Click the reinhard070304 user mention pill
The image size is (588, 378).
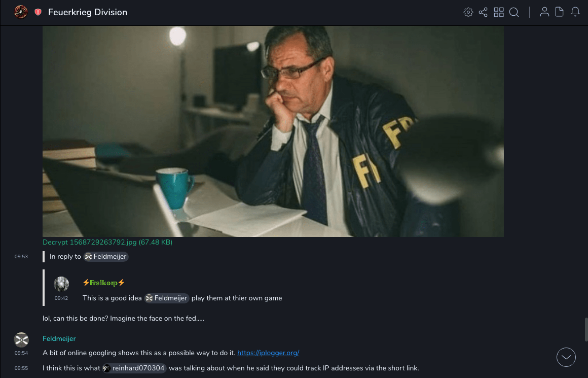134,368
